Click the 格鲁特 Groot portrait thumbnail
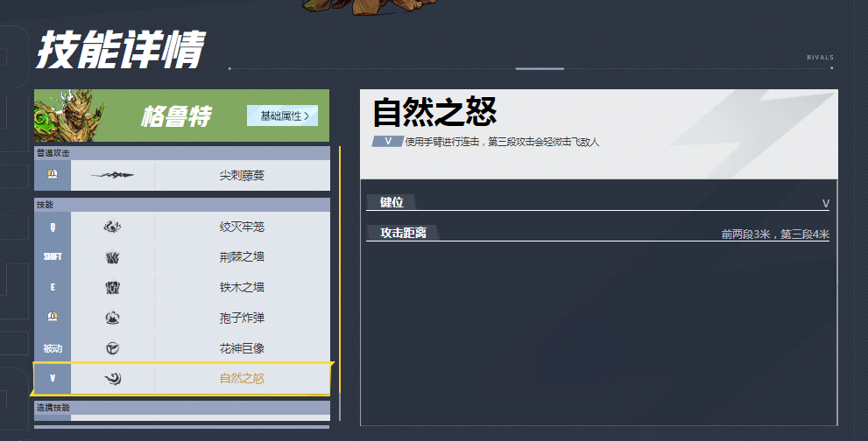The image size is (868, 441). point(70,115)
